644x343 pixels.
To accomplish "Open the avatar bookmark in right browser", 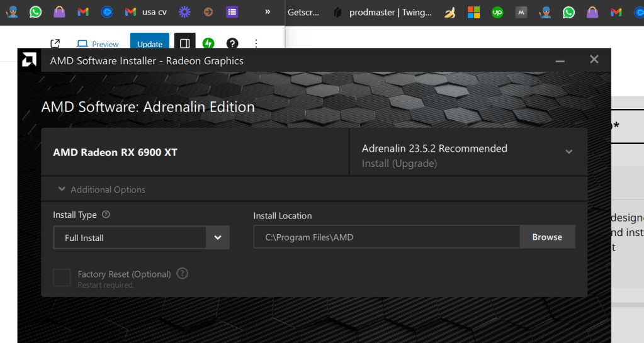I will pos(545,13).
